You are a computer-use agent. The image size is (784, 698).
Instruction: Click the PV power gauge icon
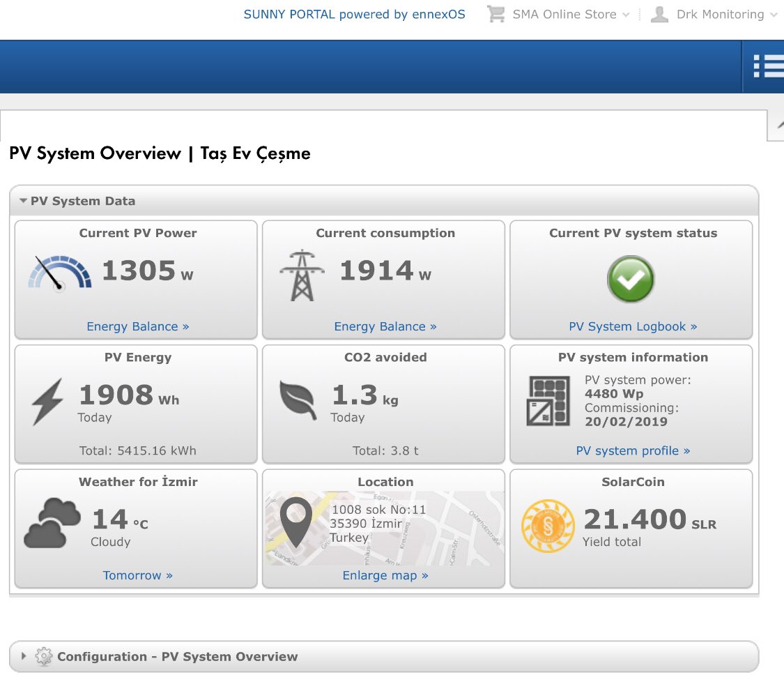point(60,273)
